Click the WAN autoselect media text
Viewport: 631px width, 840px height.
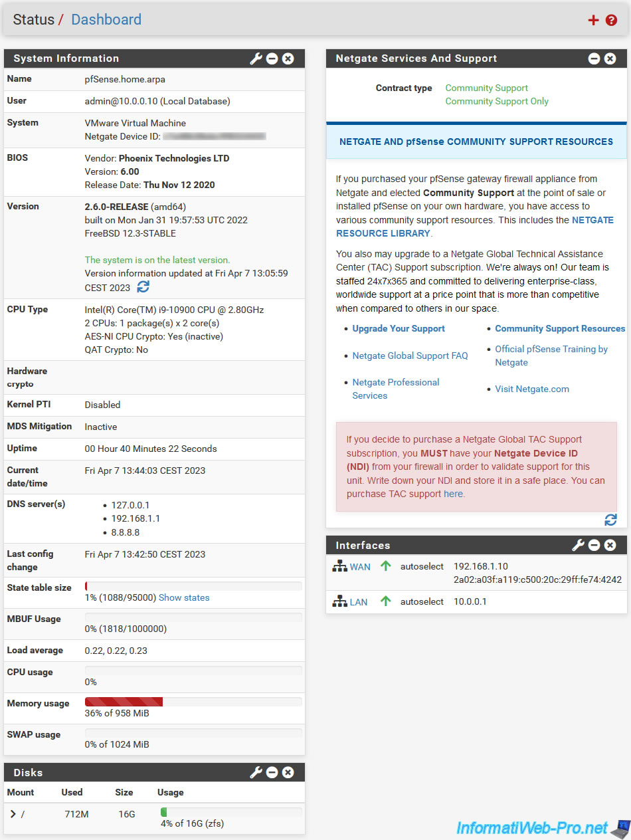point(422,566)
